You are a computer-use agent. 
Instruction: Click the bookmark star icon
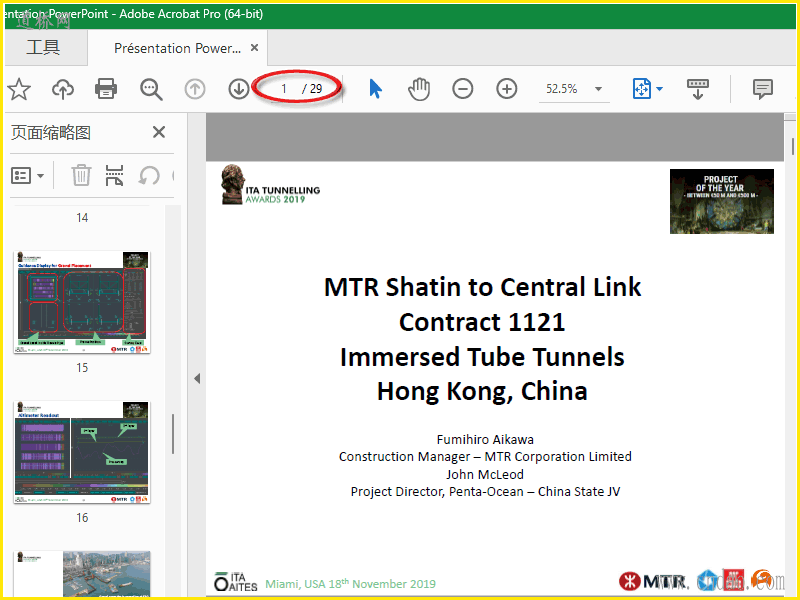[19, 89]
